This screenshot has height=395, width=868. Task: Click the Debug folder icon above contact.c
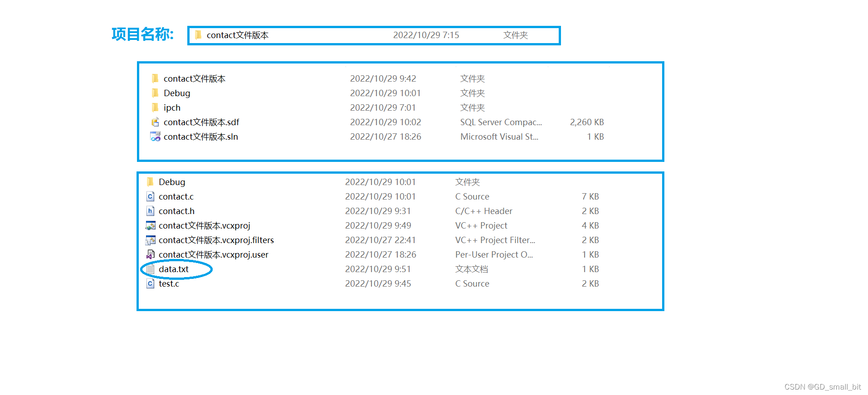coord(150,182)
